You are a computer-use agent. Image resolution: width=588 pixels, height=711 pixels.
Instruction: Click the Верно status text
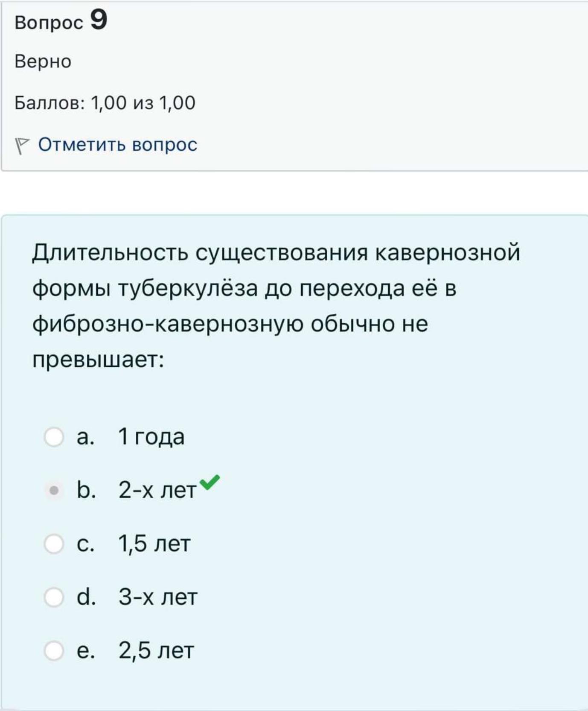point(43,61)
